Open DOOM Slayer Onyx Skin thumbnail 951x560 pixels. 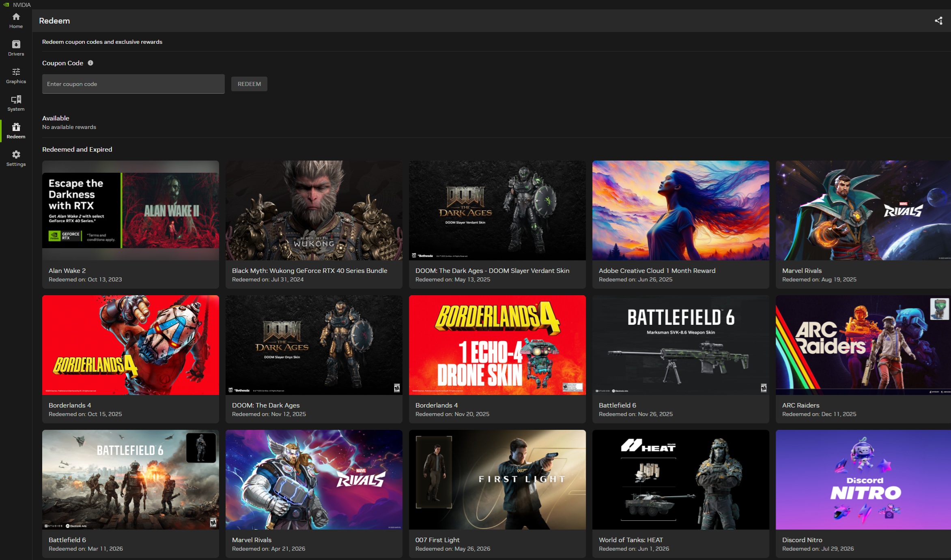pyautogui.click(x=314, y=345)
